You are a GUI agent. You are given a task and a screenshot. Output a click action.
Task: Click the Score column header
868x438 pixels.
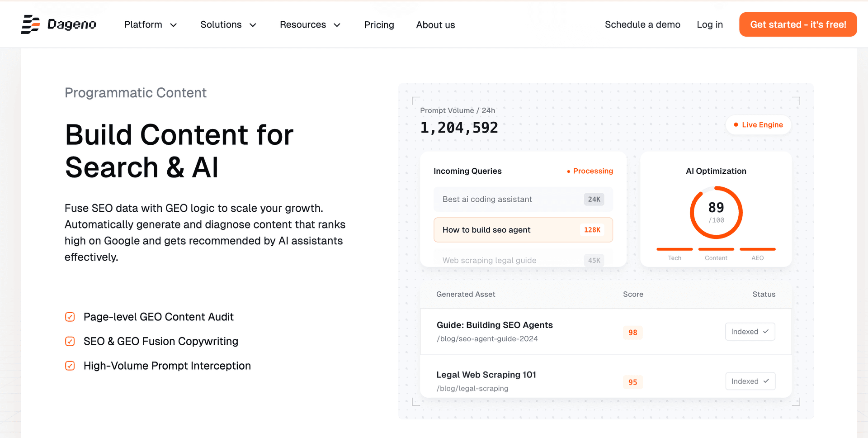(633, 294)
